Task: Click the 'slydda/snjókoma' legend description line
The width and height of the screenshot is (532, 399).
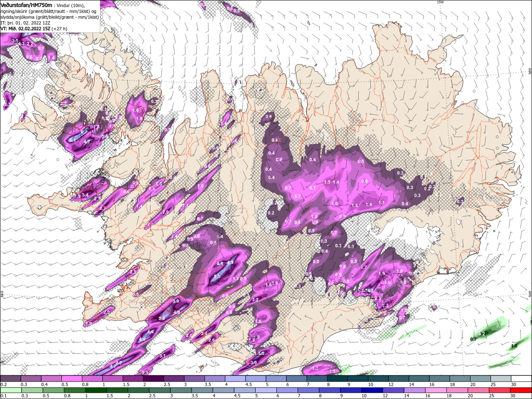Action: point(49,17)
